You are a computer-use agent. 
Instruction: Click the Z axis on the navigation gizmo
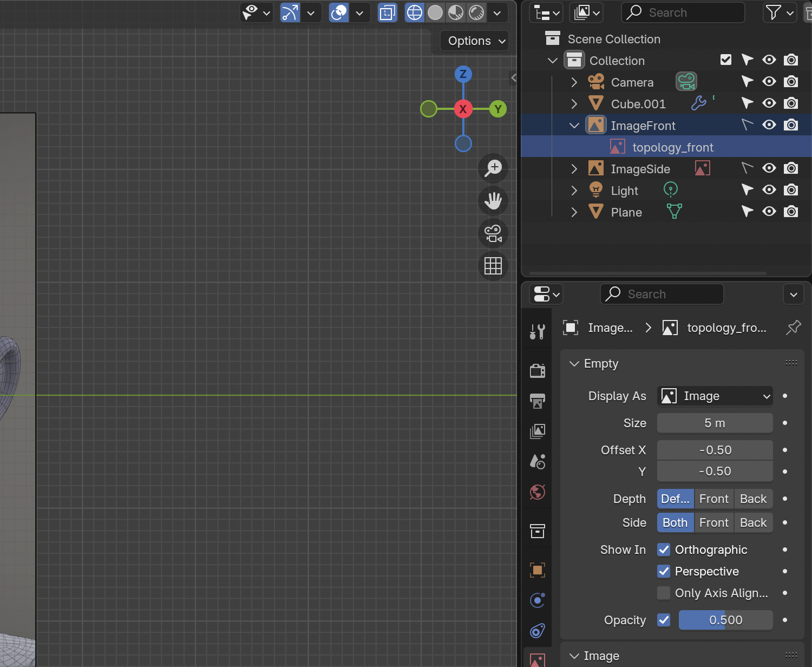tap(463, 74)
